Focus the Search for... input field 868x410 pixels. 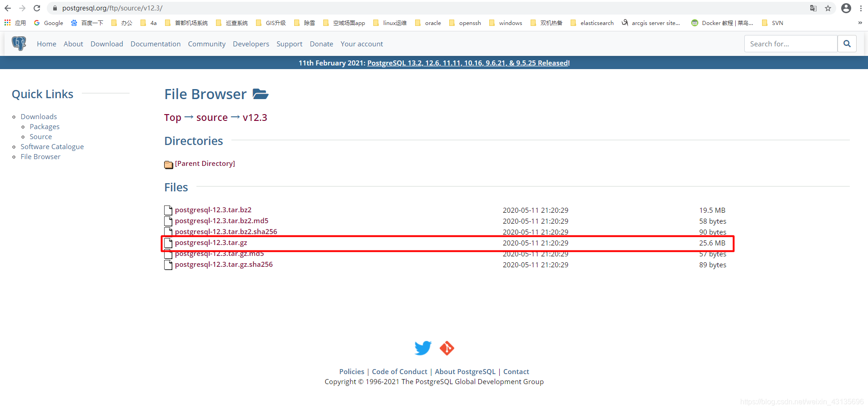click(x=791, y=44)
